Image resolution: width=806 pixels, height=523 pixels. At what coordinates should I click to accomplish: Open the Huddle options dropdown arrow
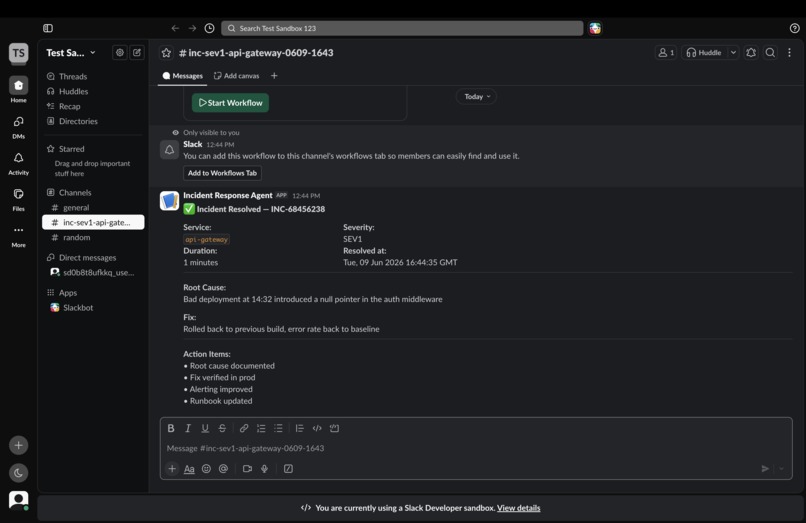(734, 52)
